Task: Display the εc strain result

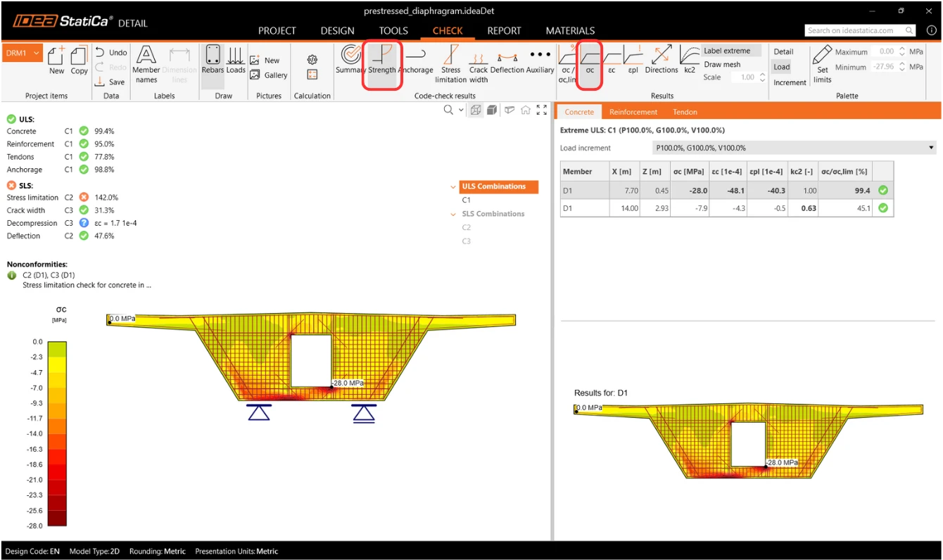Action: pos(612,60)
